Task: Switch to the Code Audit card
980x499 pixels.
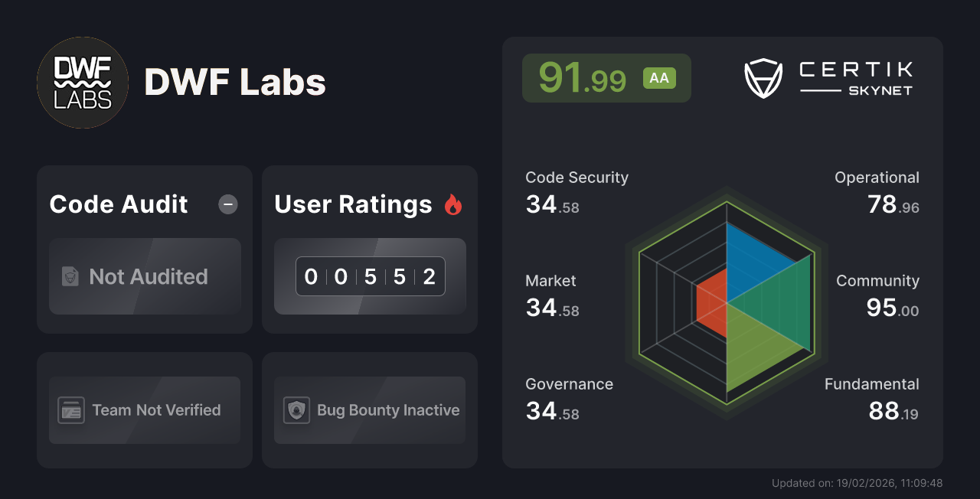Action: point(144,249)
